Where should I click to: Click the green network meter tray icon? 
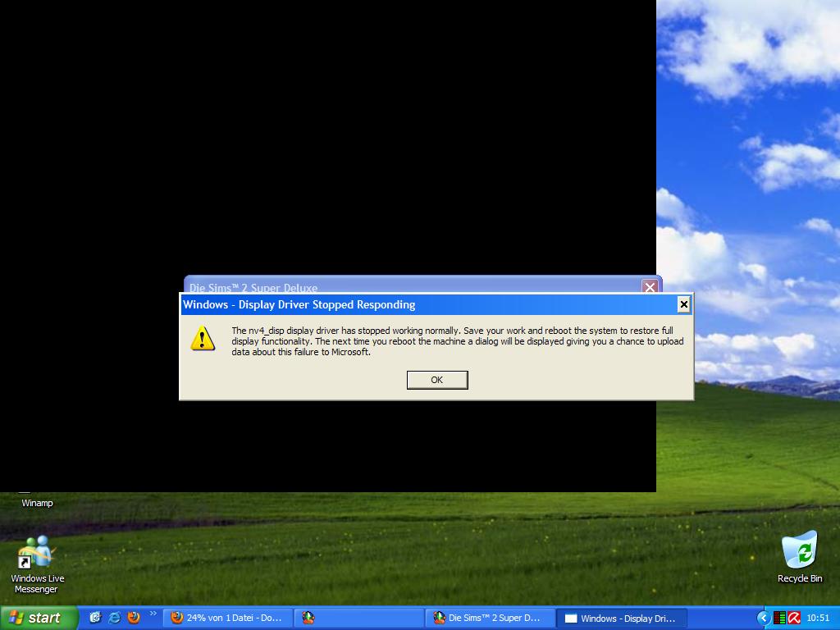pyautogui.click(x=779, y=618)
